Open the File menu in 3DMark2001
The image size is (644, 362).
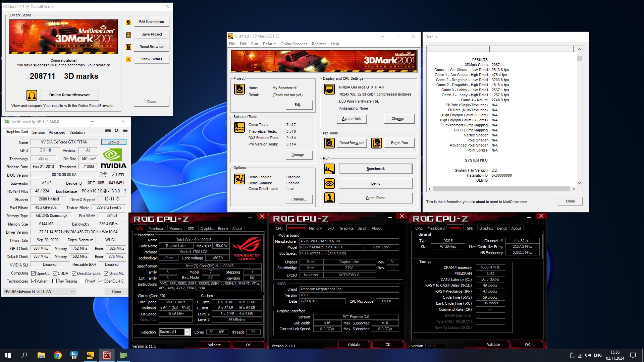(x=232, y=44)
